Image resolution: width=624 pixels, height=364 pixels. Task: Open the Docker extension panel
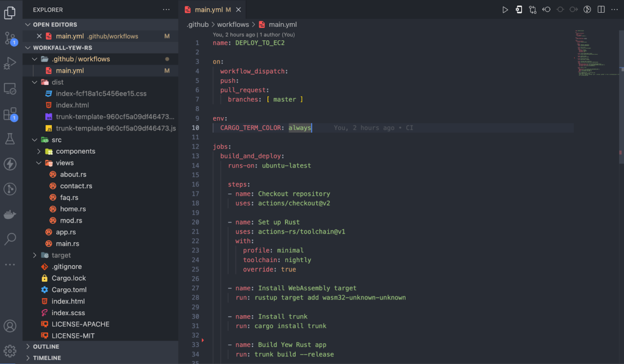10,214
